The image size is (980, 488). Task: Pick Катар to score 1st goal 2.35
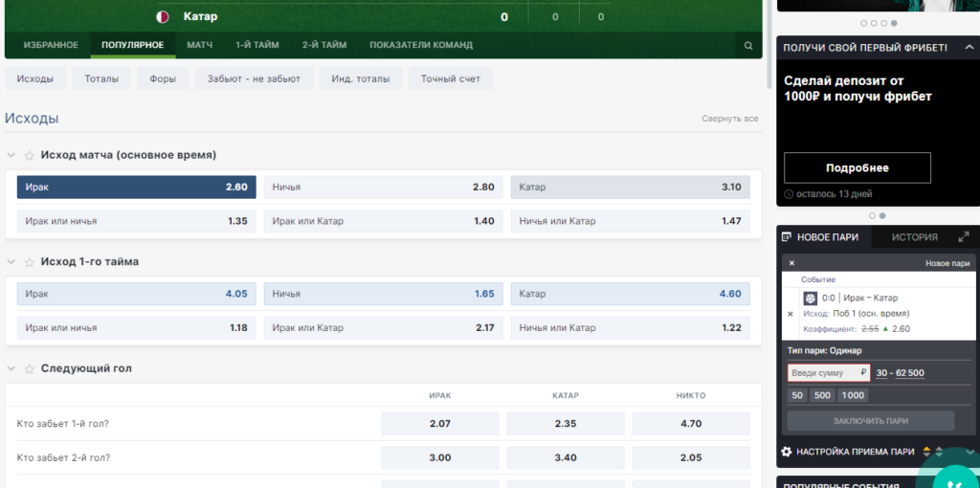coord(566,424)
